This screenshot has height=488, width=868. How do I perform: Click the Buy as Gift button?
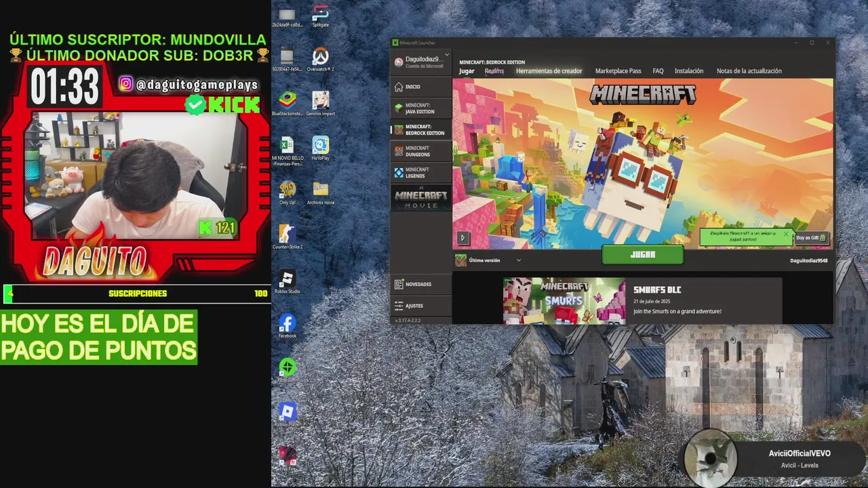[811, 238]
